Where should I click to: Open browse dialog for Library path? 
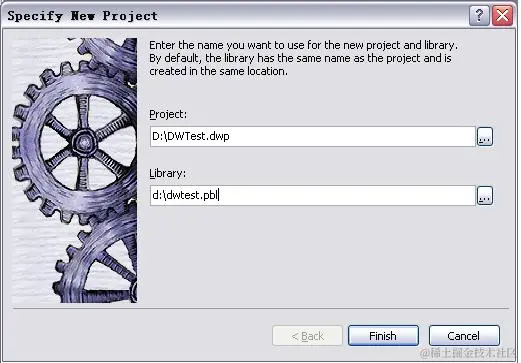pyautogui.click(x=485, y=195)
